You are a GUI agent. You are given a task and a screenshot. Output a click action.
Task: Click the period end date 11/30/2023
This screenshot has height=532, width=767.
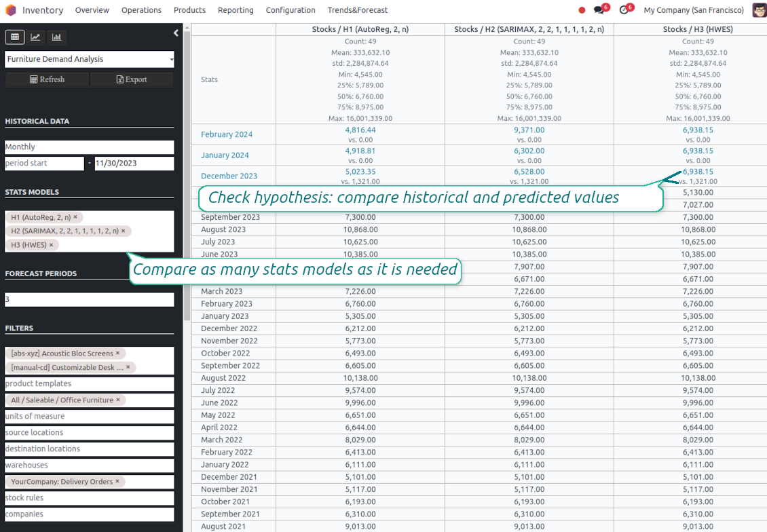[134, 164]
